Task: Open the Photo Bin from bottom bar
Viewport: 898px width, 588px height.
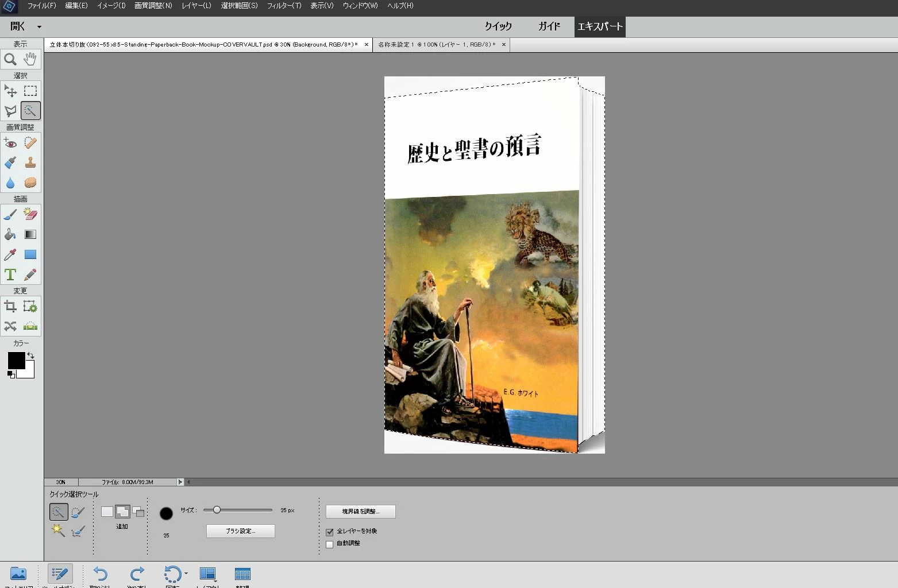Action: 18,574
